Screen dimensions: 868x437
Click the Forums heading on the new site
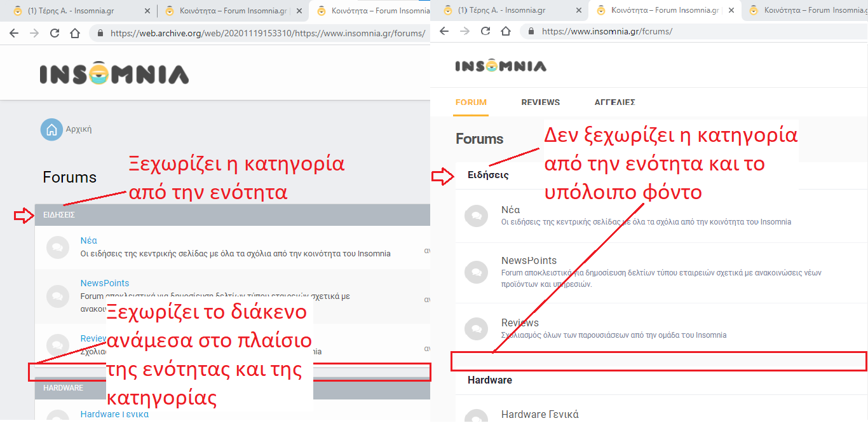coord(480,139)
